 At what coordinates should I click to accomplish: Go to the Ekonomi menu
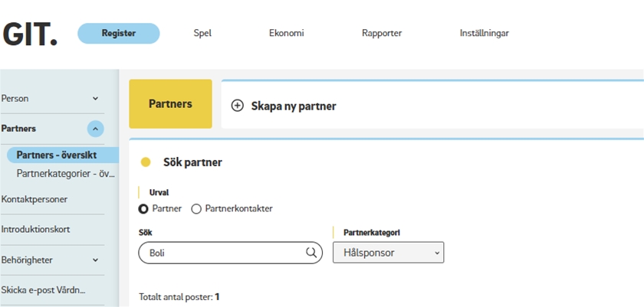click(287, 33)
